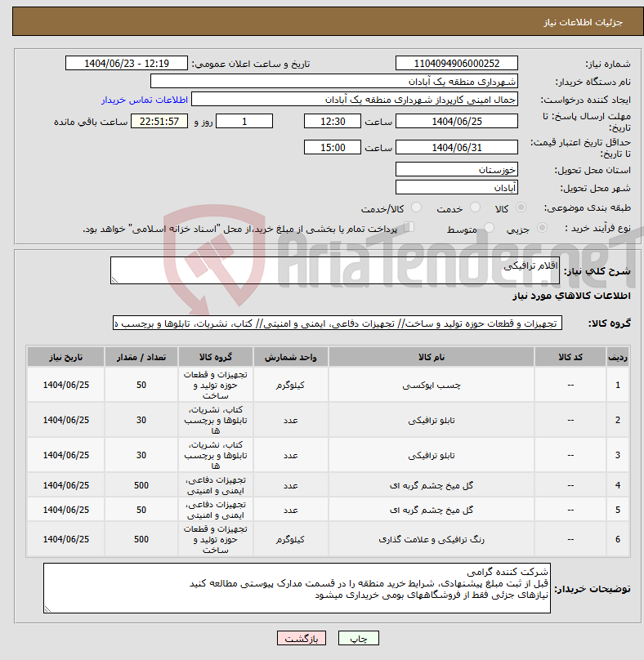Viewport: 644px width, 660px height.
Task: Click need date 1404/06/25 in row 1
Action: pos(65,386)
